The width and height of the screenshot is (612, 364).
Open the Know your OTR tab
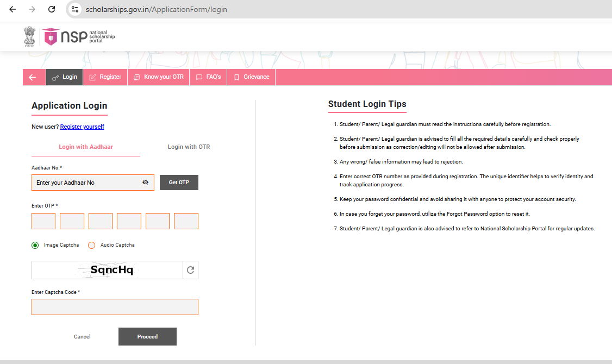click(x=159, y=77)
